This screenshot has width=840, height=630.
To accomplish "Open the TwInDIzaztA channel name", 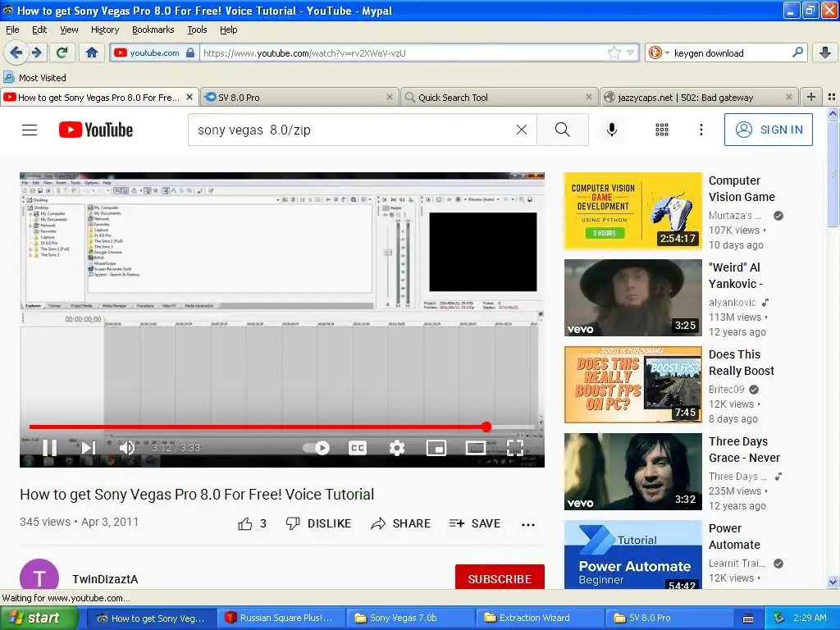I will 105,579.
